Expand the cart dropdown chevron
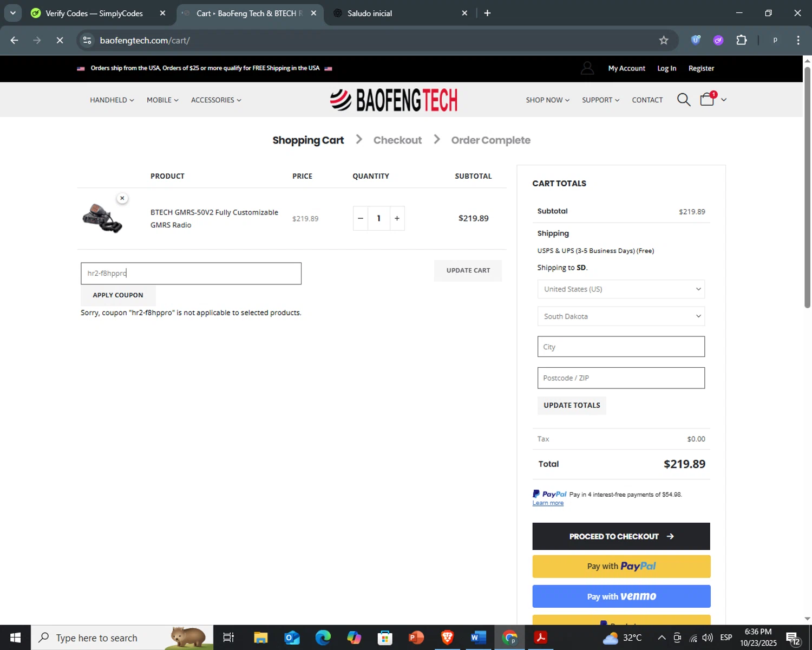Screen dimensions: 812x650 coord(724,100)
